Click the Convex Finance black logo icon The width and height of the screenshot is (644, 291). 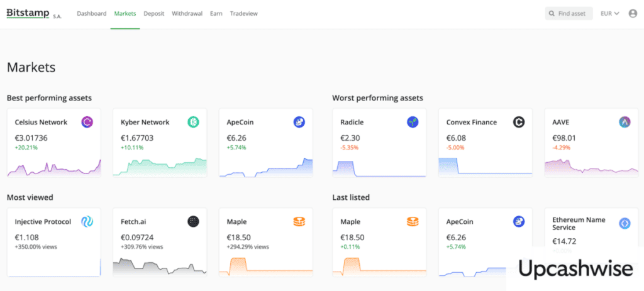coord(519,122)
